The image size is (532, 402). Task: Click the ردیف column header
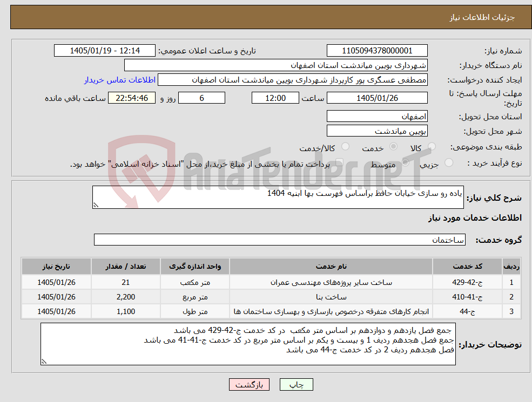point(511,267)
